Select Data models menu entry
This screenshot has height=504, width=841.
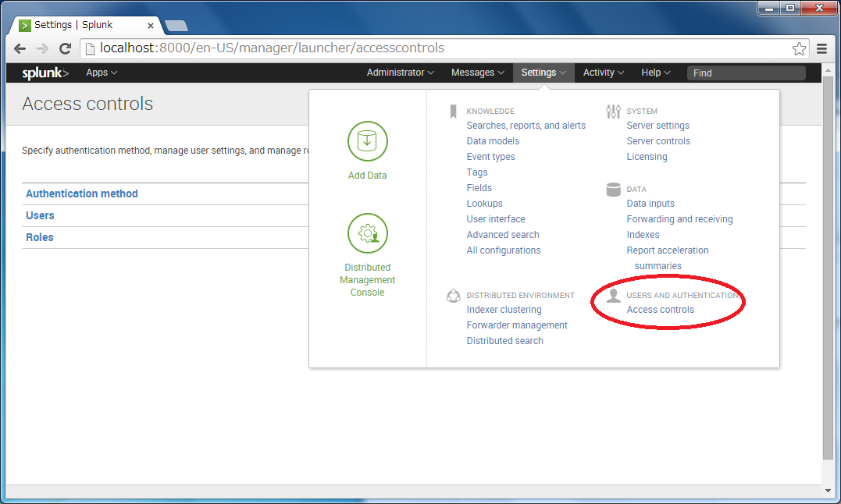[493, 141]
